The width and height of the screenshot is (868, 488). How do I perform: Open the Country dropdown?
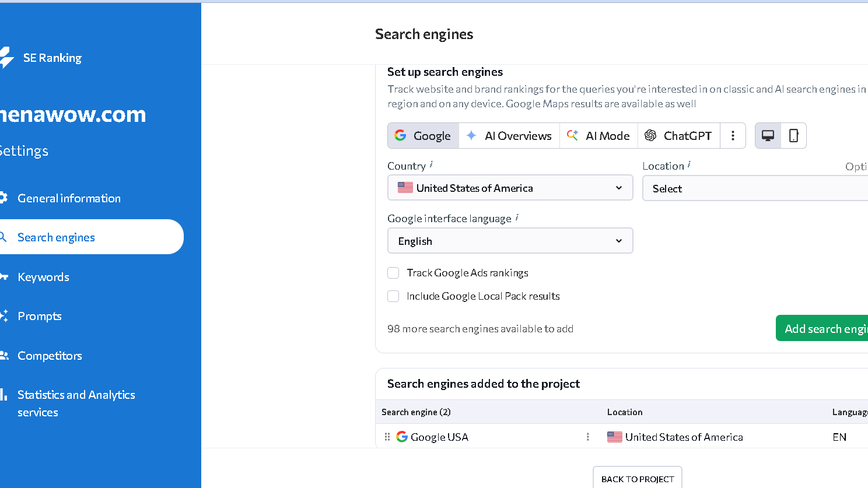pos(510,187)
